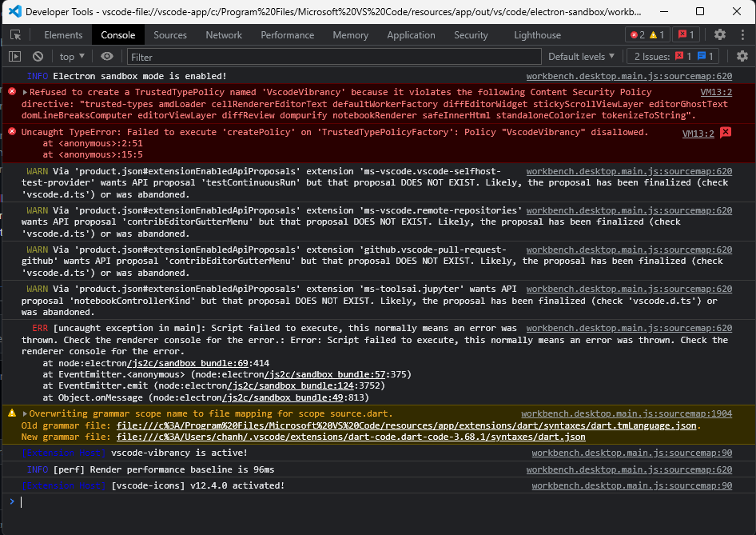Viewport: 756px width, 535px height.
Task: Switch to the Network tab
Action: tap(223, 34)
